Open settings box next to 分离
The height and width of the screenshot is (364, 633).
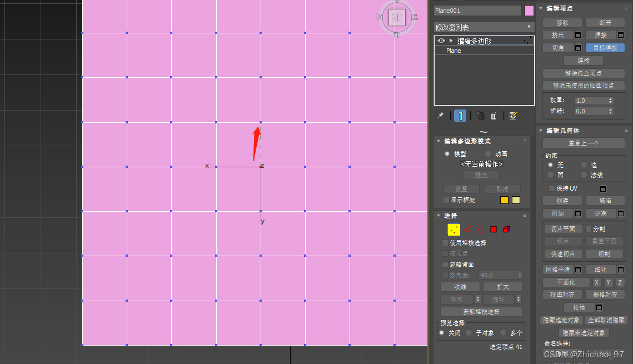coord(621,213)
